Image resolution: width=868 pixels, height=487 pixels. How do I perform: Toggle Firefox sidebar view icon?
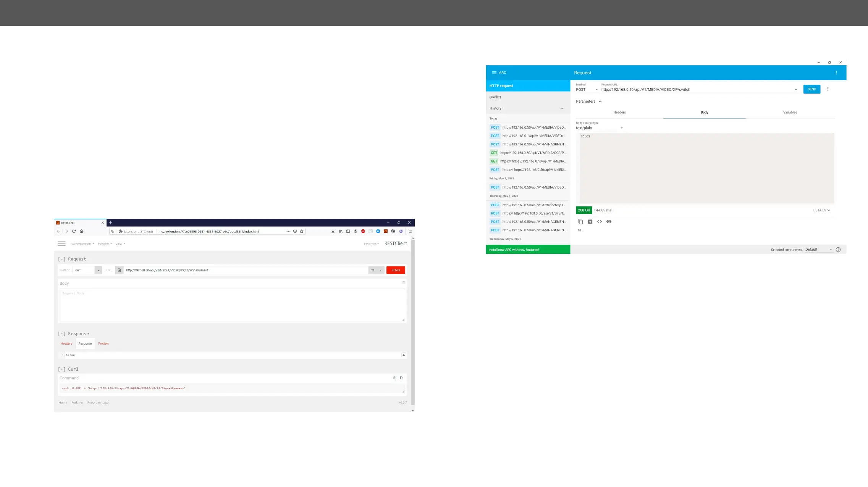(x=348, y=231)
